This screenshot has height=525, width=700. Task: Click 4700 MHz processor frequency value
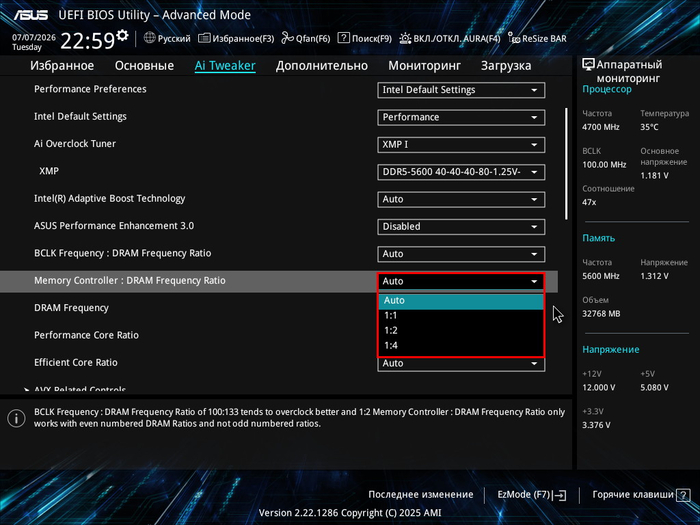601,127
